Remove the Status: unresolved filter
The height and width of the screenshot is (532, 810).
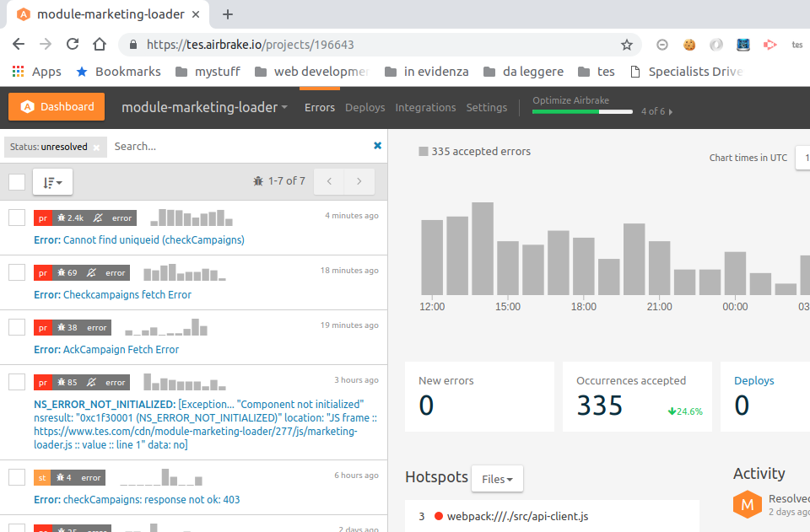tap(96, 147)
